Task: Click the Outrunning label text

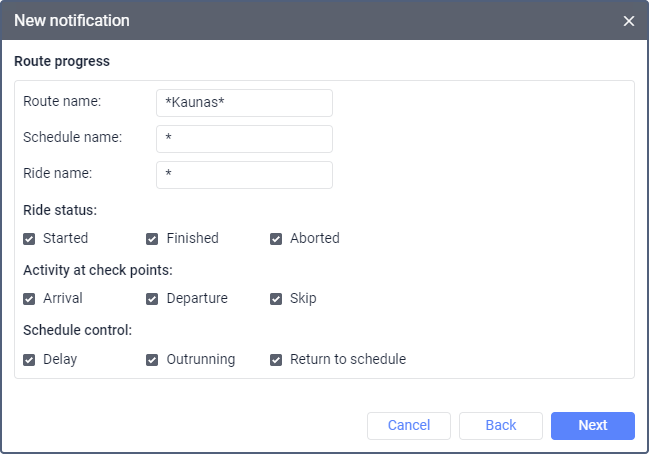Action: 201,360
